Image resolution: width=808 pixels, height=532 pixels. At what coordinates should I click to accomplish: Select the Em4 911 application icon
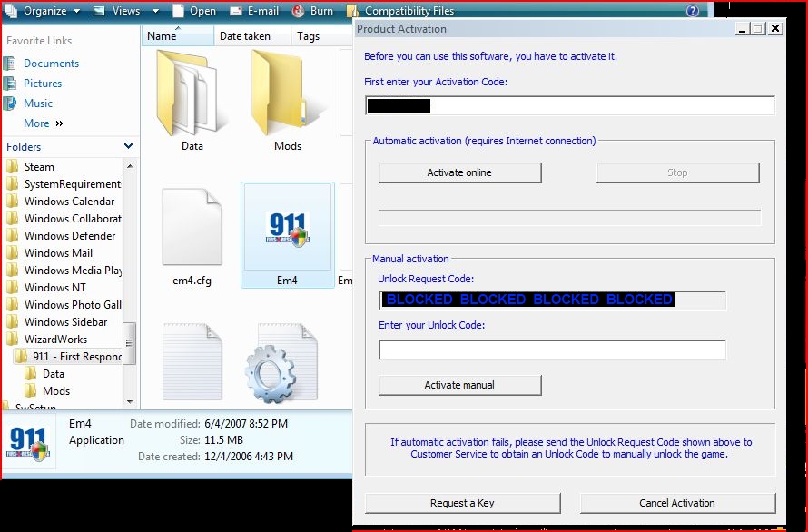pyautogui.click(x=288, y=229)
